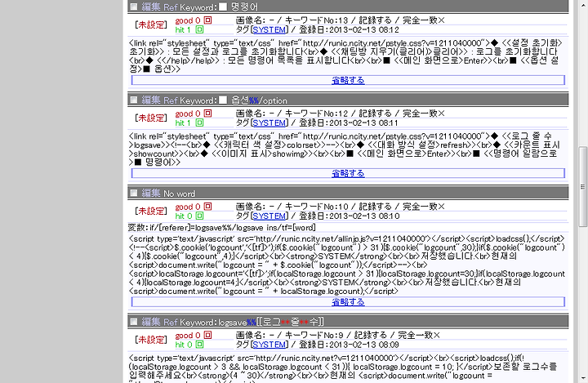The image size is (588, 383).
Task: Click 完全一致× in the keyword No:10 row
Action: (x=423, y=207)
